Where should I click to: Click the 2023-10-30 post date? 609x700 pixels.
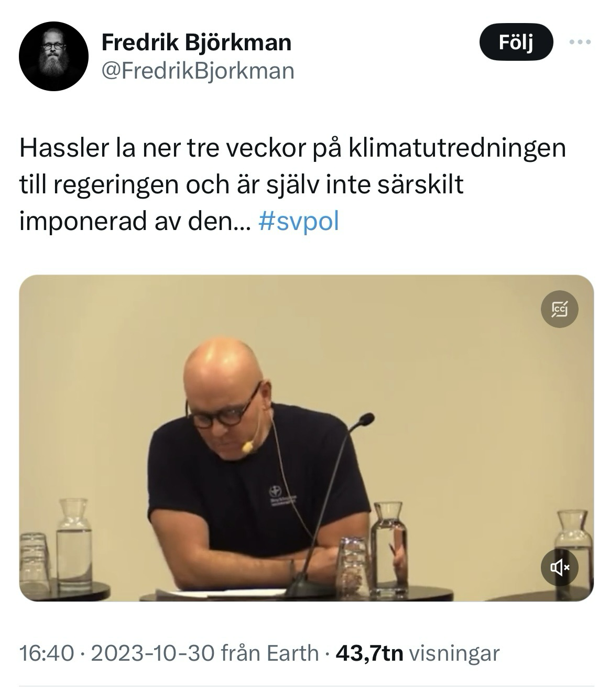pyautogui.click(x=153, y=653)
